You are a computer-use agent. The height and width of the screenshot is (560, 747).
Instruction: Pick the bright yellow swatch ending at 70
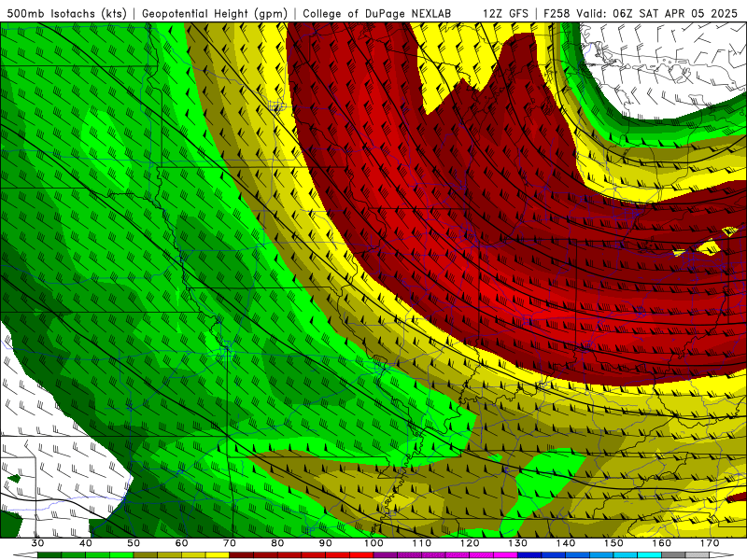click(218, 554)
